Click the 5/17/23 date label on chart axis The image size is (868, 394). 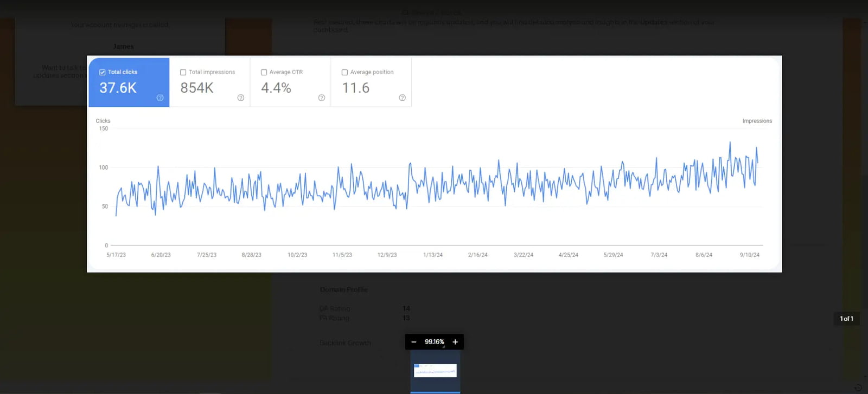(x=116, y=255)
